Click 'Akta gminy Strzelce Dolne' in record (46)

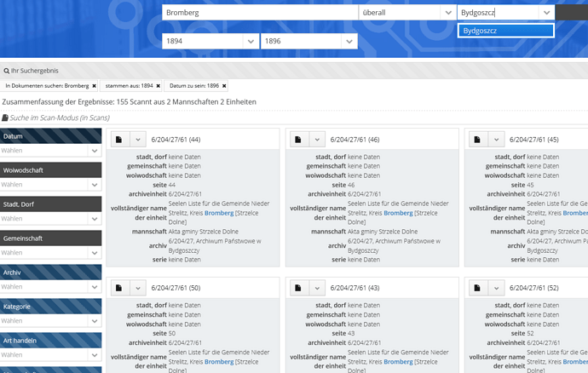383,232
